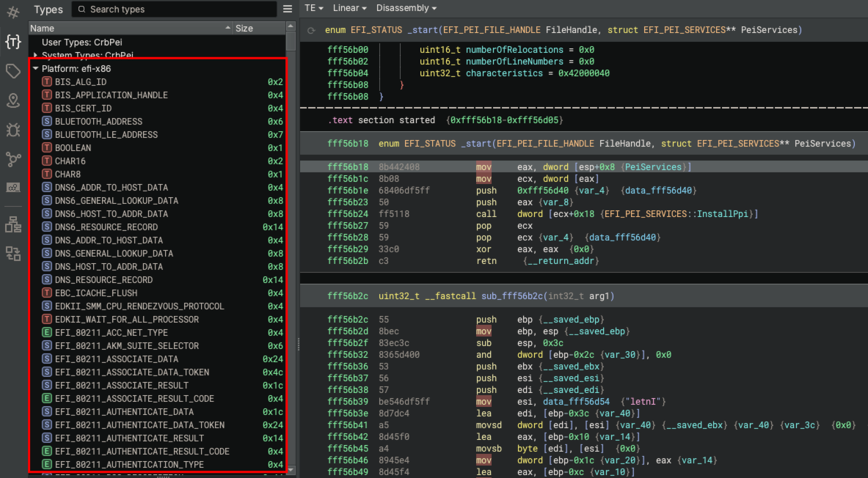Open the Tags sidebar panel
Image resolution: width=868 pixels, height=478 pixels.
pyautogui.click(x=12, y=71)
